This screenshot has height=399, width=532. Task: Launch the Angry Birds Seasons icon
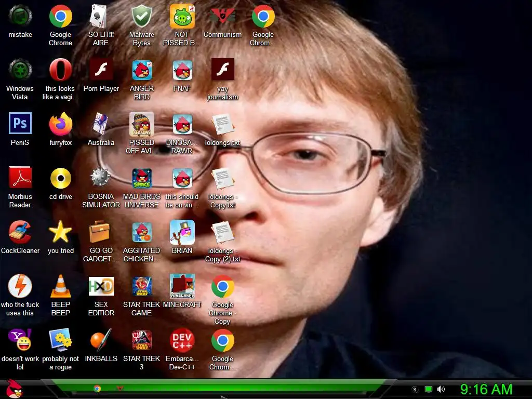tap(141, 124)
